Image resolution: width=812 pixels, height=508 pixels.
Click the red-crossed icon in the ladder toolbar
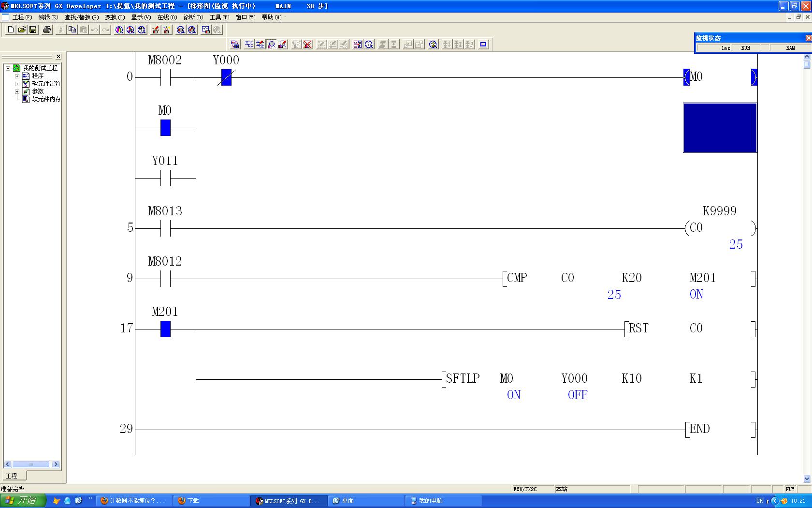coord(307,45)
